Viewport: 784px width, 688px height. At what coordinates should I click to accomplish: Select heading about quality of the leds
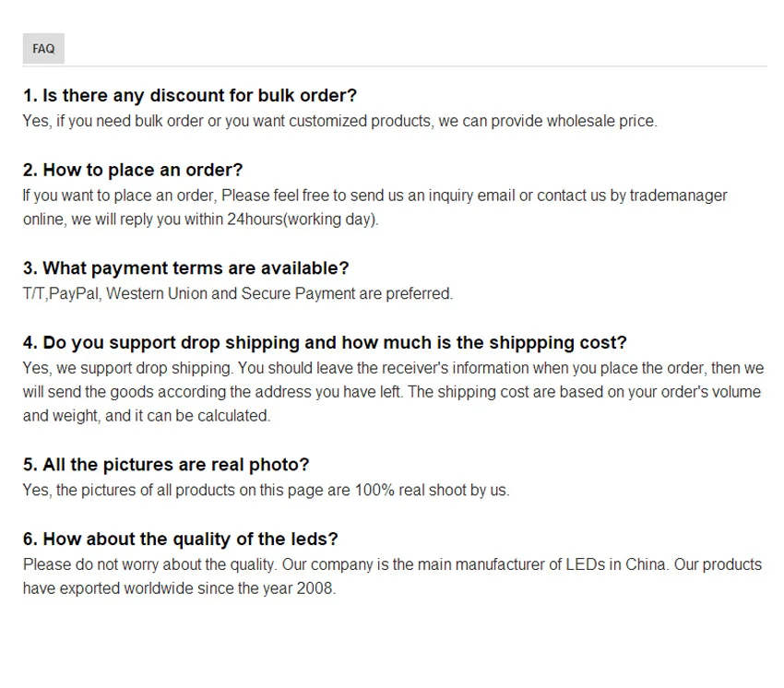click(181, 539)
